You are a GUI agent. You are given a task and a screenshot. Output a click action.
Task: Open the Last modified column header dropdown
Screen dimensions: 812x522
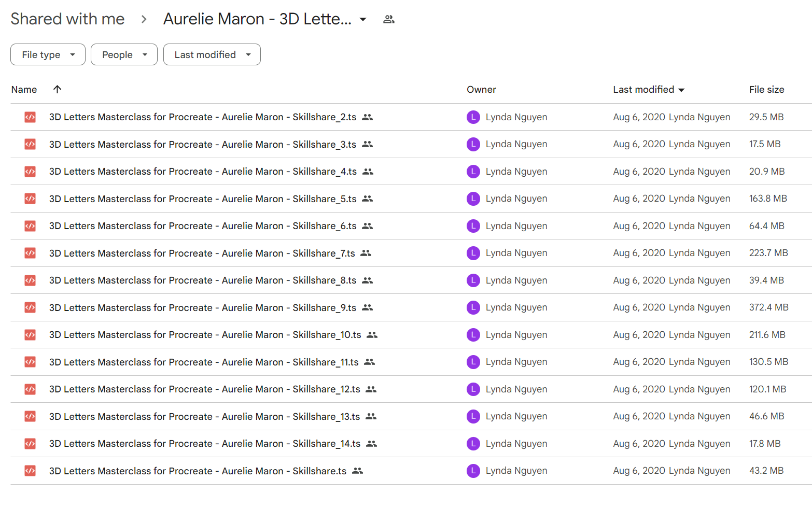coord(681,90)
